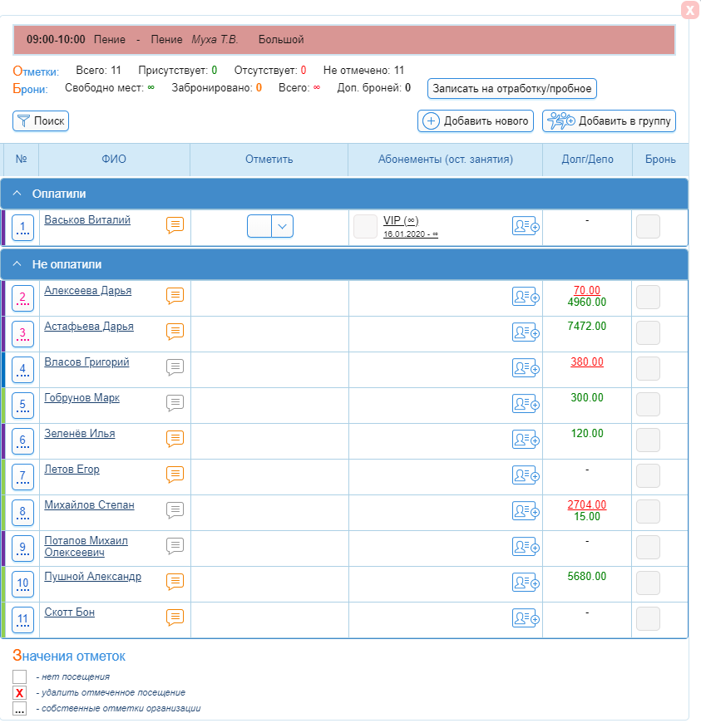The width and height of the screenshot is (701, 728).
Task: Toggle Бронь checkbox for Васьков Виталий
Action: click(x=648, y=226)
